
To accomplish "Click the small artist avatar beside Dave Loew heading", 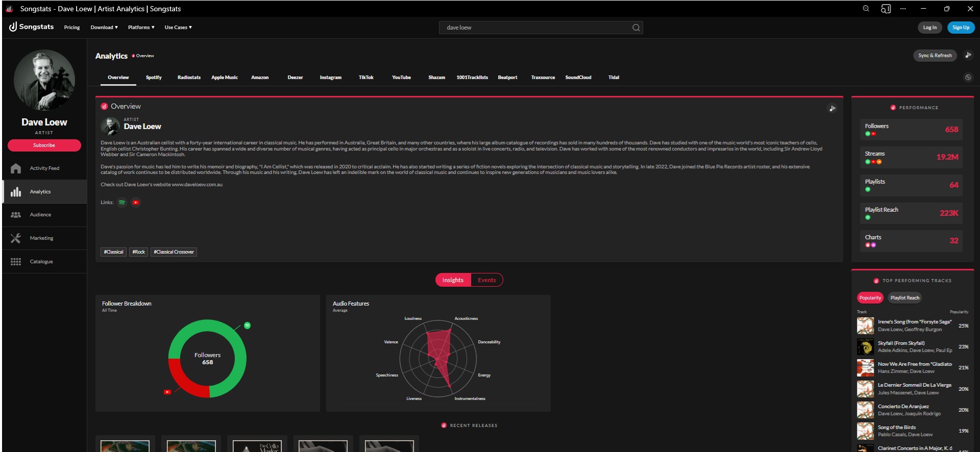I will coord(110,125).
